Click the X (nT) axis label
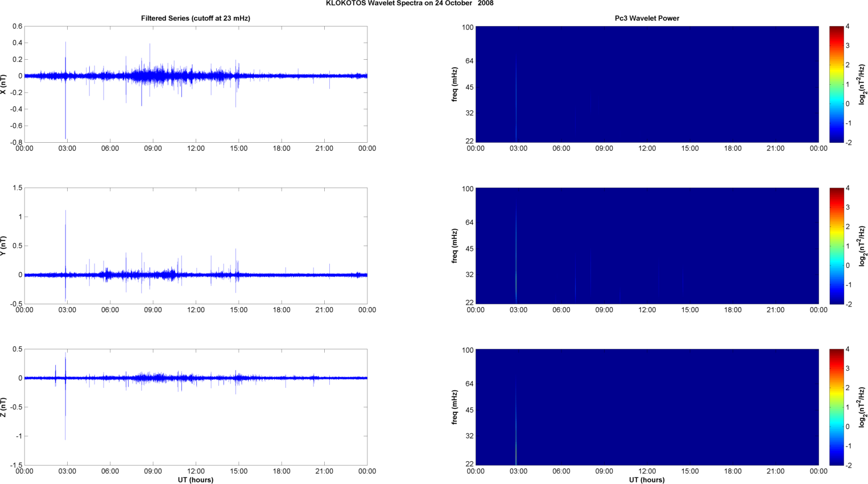Screen dimensions: 868x484 pos(3,84)
